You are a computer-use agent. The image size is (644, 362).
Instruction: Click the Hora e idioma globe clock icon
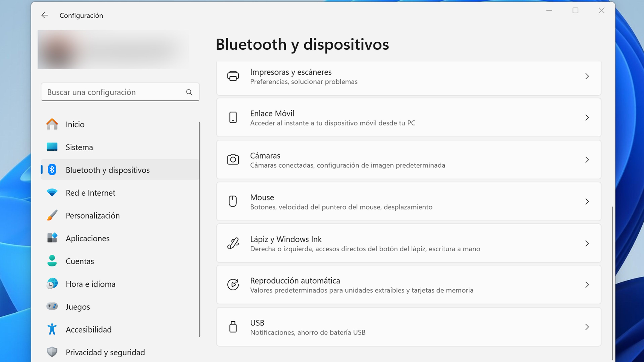pyautogui.click(x=52, y=284)
